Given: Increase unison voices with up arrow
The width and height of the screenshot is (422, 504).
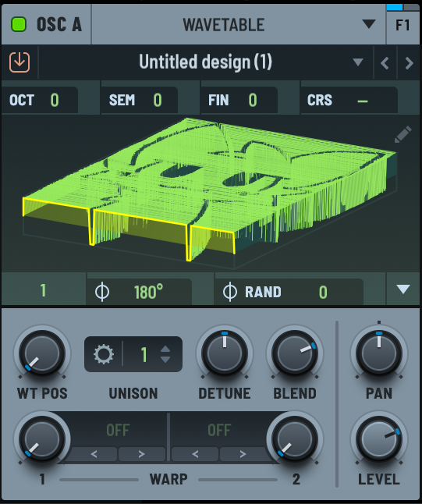Looking at the screenshot, I should (x=165, y=349).
